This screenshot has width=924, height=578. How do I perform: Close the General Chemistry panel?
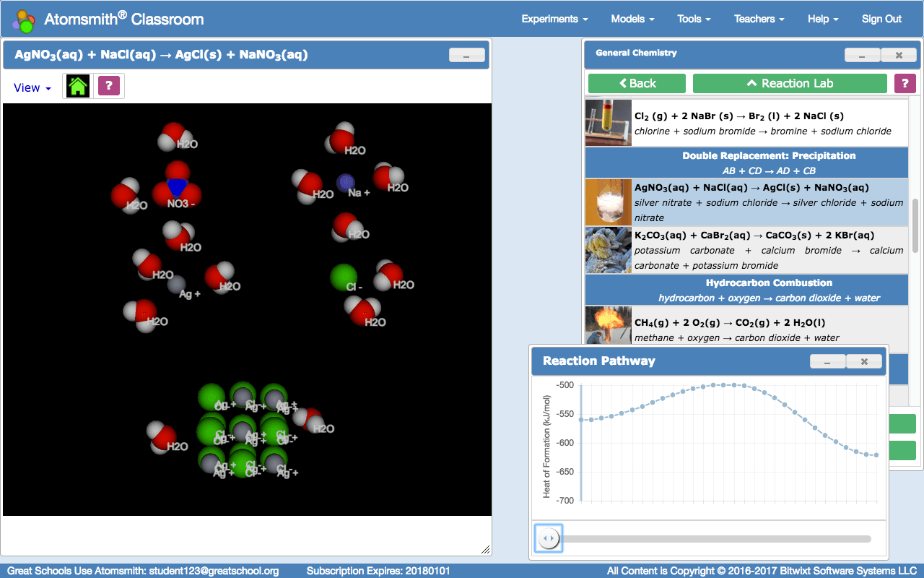tap(899, 55)
